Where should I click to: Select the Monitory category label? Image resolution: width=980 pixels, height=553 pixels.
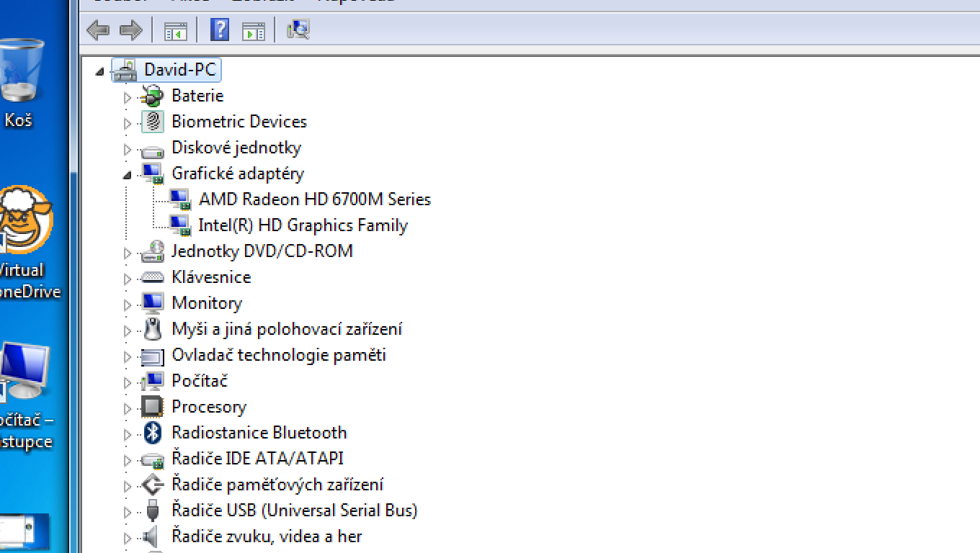(206, 303)
